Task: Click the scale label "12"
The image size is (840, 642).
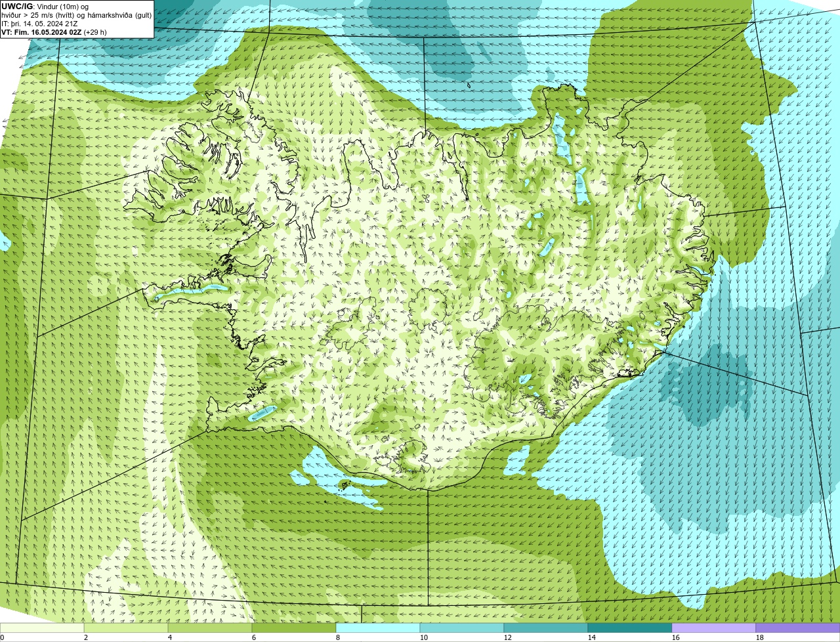Action: [508, 637]
